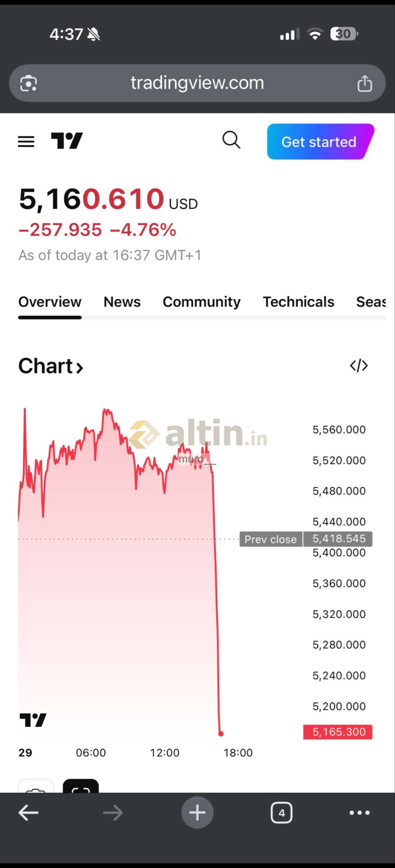This screenshot has height=868, width=395.
Task: Open the tab switcher showing 4
Action: pyautogui.click(x=281, y=813)
